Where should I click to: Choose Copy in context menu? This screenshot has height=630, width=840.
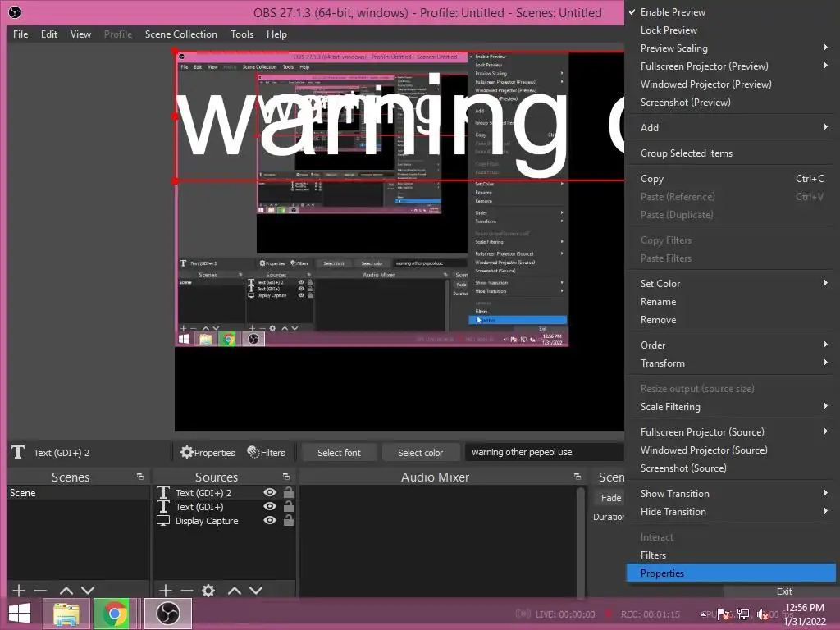click(730, 178)
